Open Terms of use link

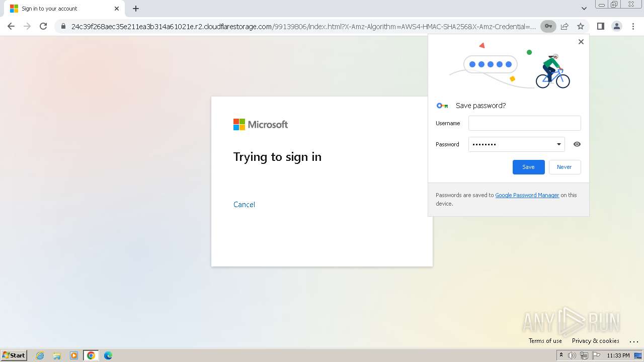(x=545, y=341)
